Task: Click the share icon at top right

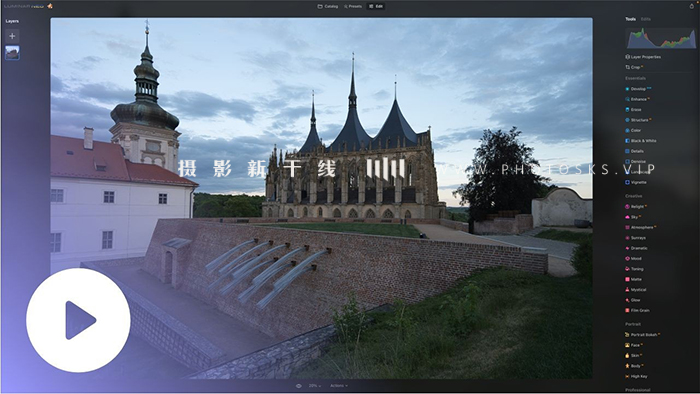Action: coord(692,6)
